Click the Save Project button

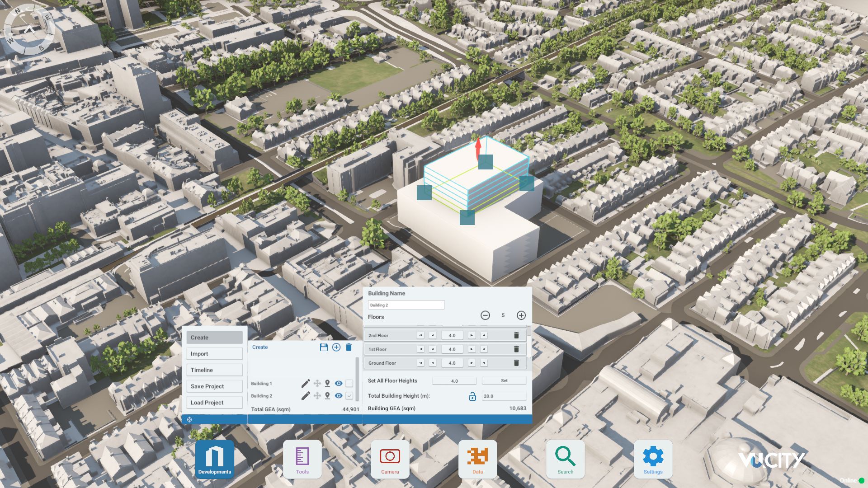coord(214,386)
